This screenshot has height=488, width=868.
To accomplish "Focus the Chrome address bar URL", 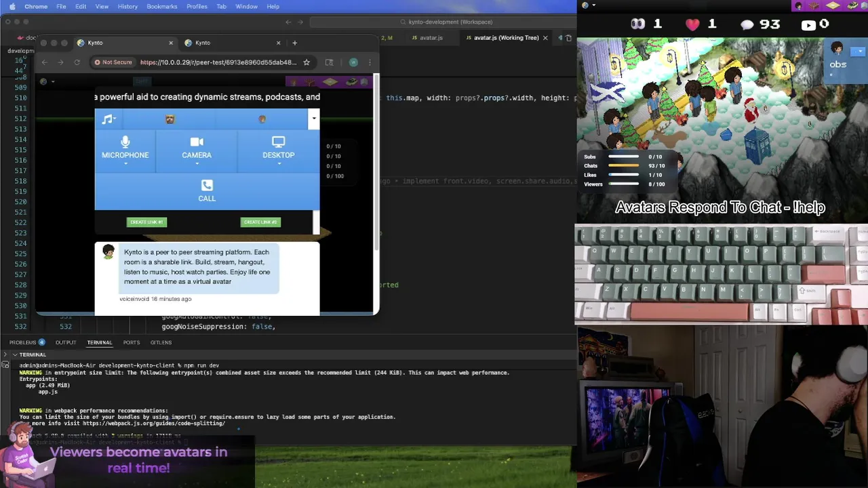I will tap(218, 62).
